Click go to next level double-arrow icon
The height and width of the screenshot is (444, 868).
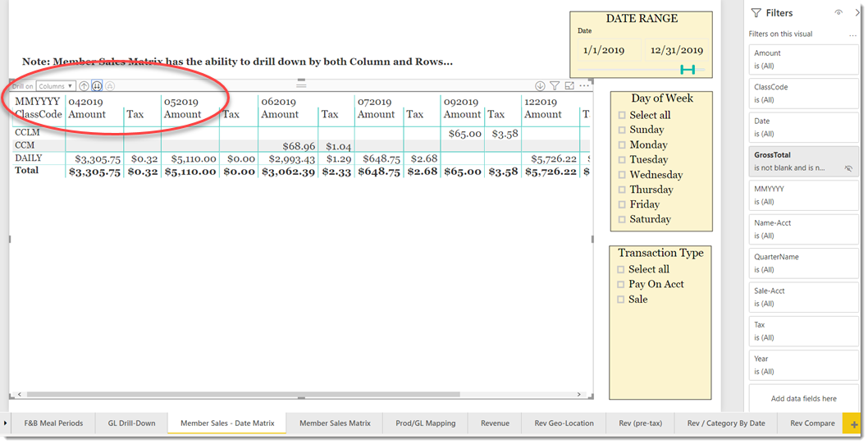97,86
